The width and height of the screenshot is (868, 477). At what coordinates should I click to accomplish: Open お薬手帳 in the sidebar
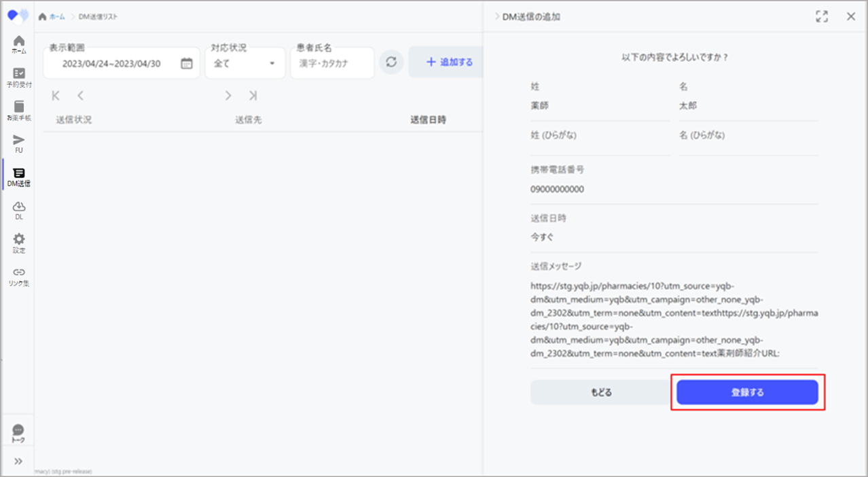click(19, 110)
